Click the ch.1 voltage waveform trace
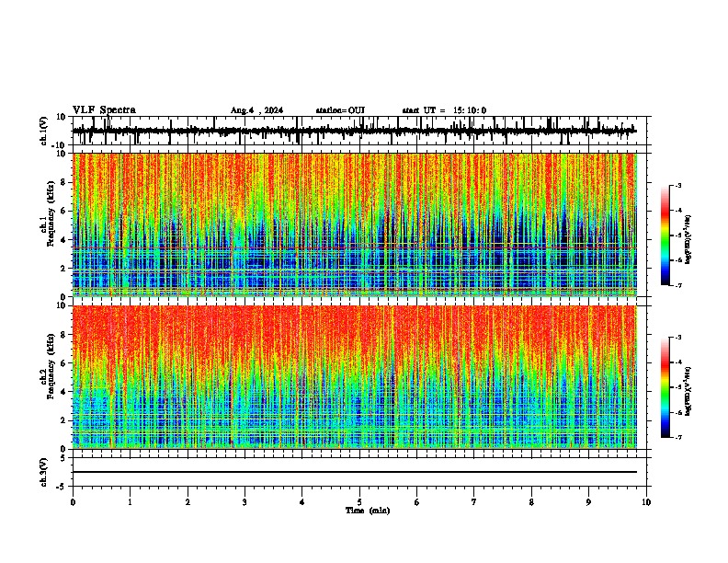This screenshot has width=728, height=563. (x=354, y=131)
